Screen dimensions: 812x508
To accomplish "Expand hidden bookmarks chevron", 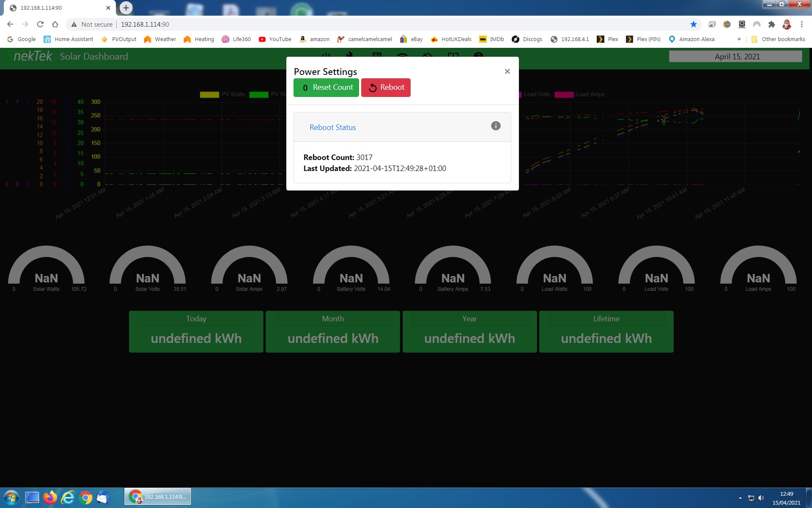I will click(739, 39).
